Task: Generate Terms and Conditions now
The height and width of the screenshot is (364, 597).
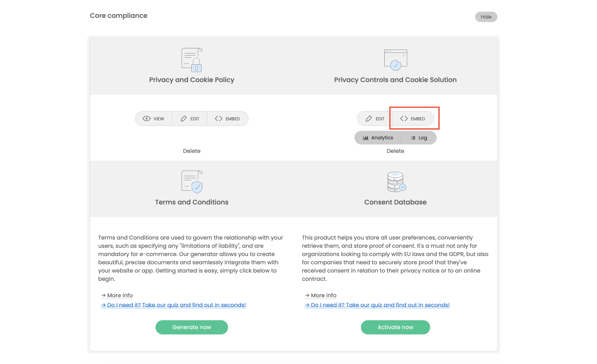Action: click(191, 327)
